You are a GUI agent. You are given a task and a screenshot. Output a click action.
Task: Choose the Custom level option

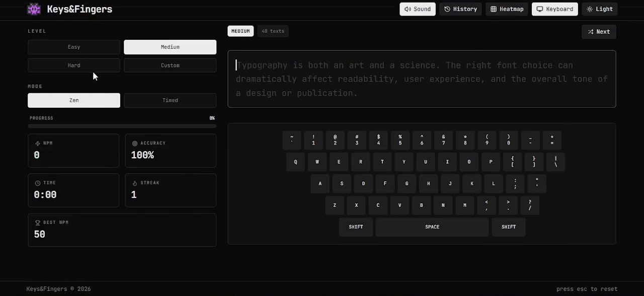click(x=170, y=65)
